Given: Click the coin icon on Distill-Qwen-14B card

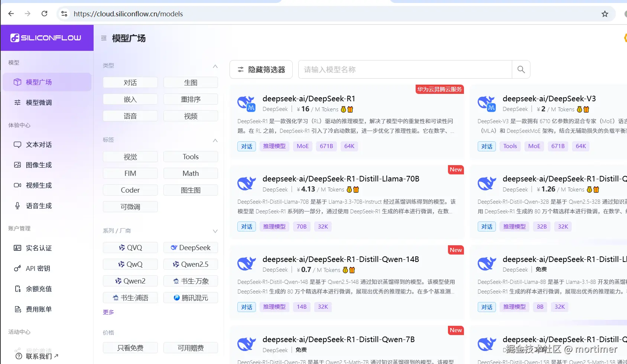Looking at the screenshot, I should (x=345, y=270).
